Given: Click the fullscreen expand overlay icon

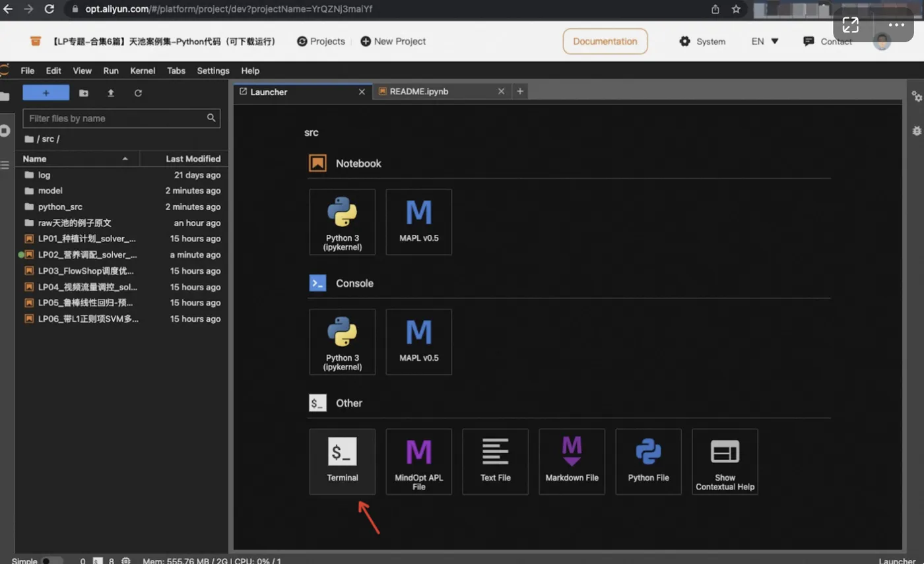Looking at the screenshot, I should [x=851, y=25].
